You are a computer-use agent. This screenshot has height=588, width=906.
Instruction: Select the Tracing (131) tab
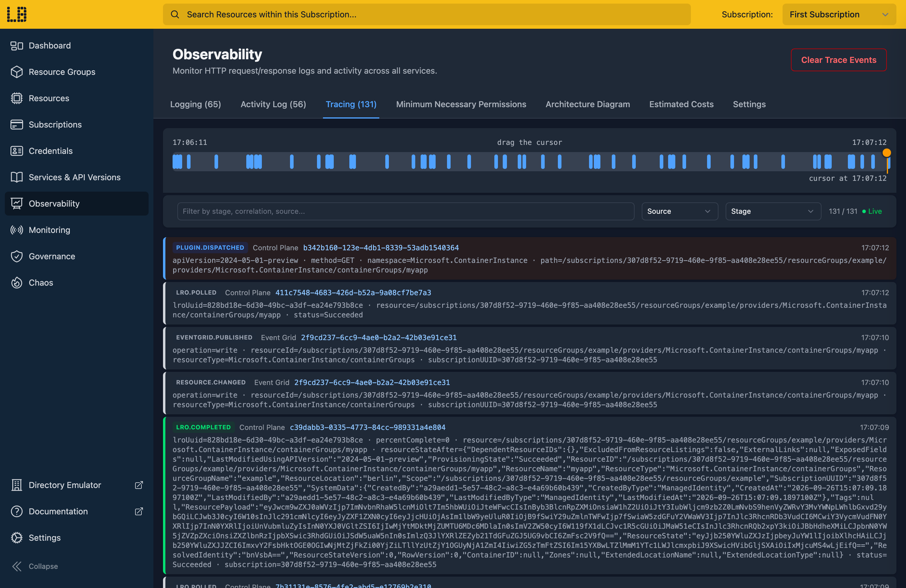[351, 104]
